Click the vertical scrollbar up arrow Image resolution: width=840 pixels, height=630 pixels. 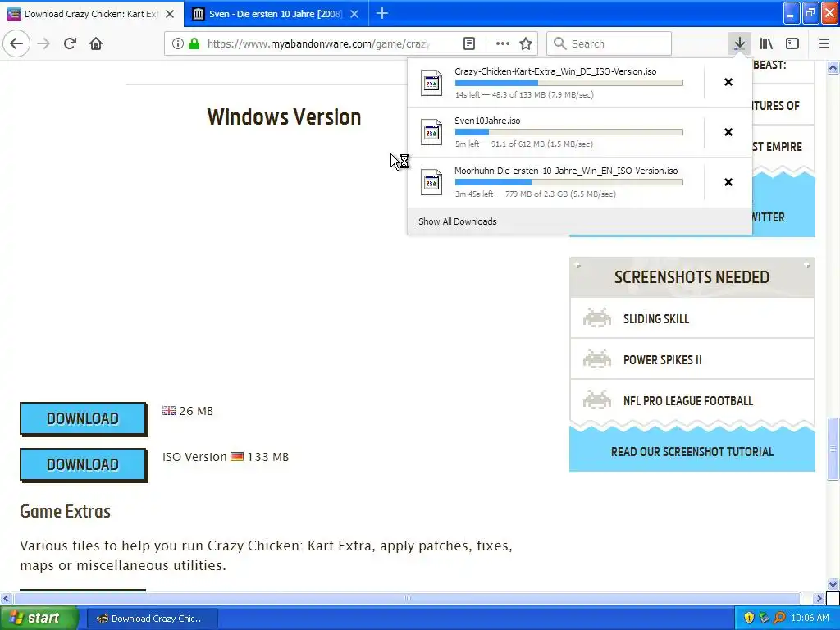833,67
